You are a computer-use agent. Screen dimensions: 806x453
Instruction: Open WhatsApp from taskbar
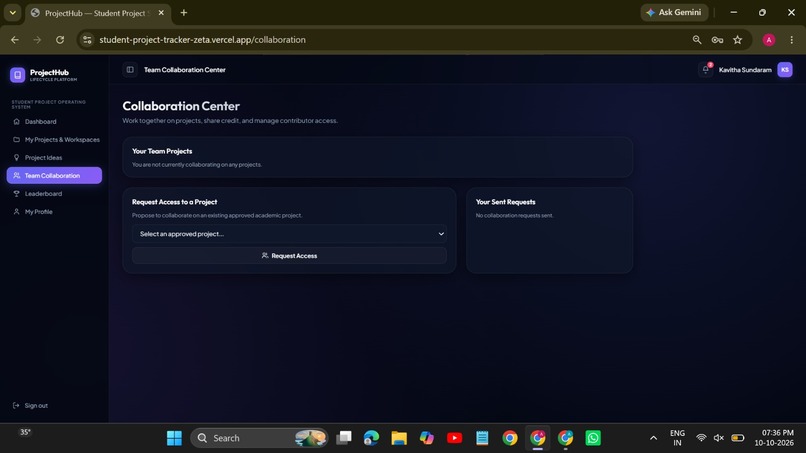pyautogui.click(x=593, y=438)
